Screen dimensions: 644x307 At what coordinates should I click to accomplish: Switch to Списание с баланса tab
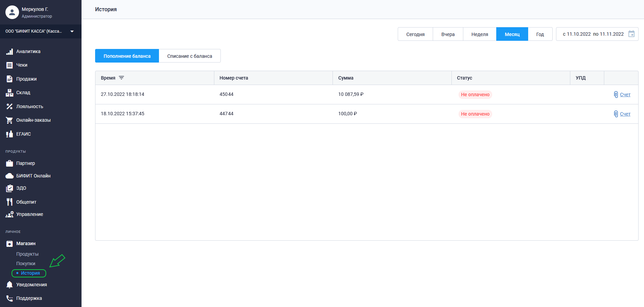point(190,56)
